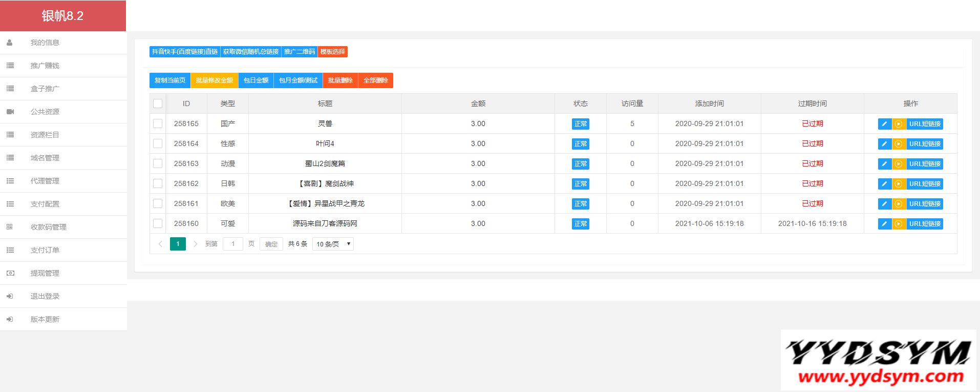980x392 pixels.
Task: Open 域名管理 in the sidebar menu
Action: (x=45, y=158)
